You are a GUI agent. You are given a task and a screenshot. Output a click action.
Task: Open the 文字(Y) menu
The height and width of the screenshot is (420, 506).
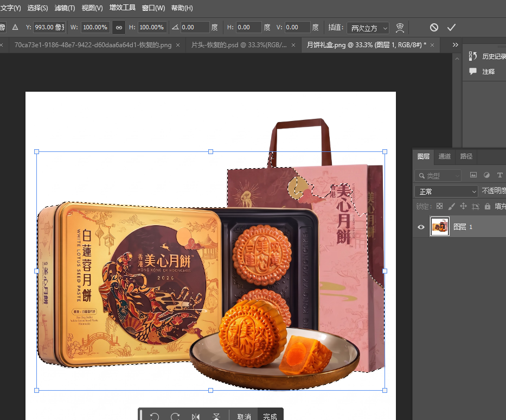[x=11, y=8]
